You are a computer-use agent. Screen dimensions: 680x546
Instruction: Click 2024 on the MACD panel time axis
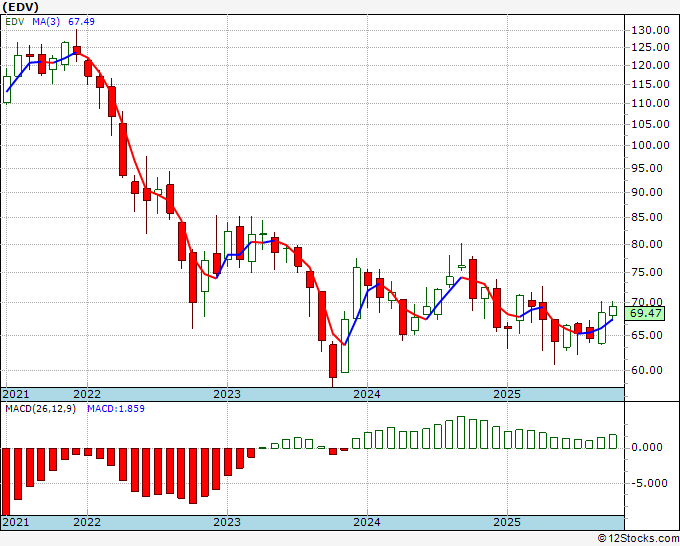pos(367,522)
